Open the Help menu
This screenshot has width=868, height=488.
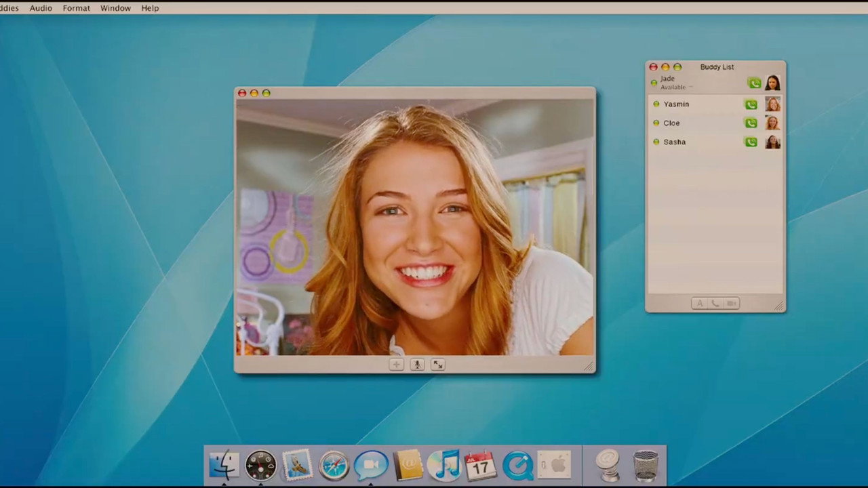pos(150,8)
